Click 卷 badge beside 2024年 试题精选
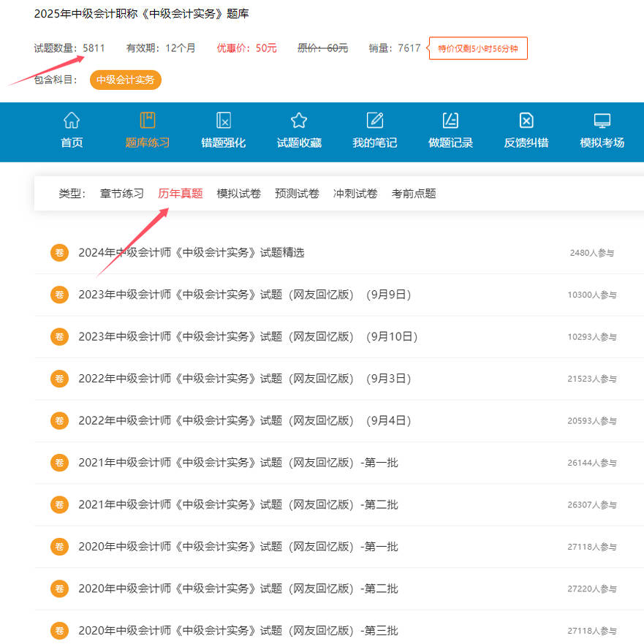Screen dimensions: 644x644 tap(59, 253)
